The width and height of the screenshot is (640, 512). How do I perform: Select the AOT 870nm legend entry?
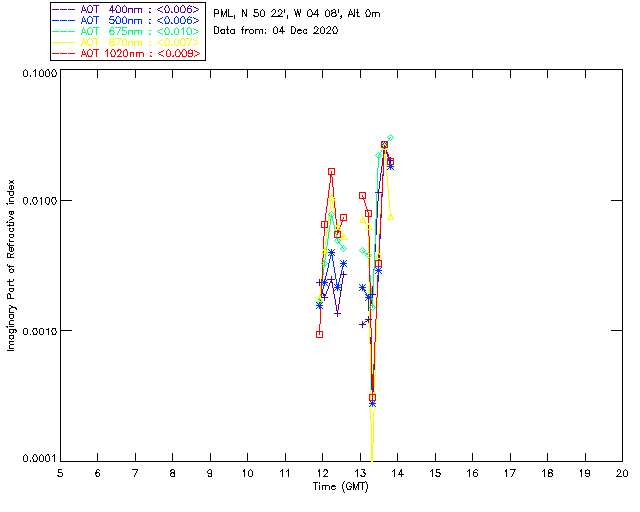pos(127,42)
